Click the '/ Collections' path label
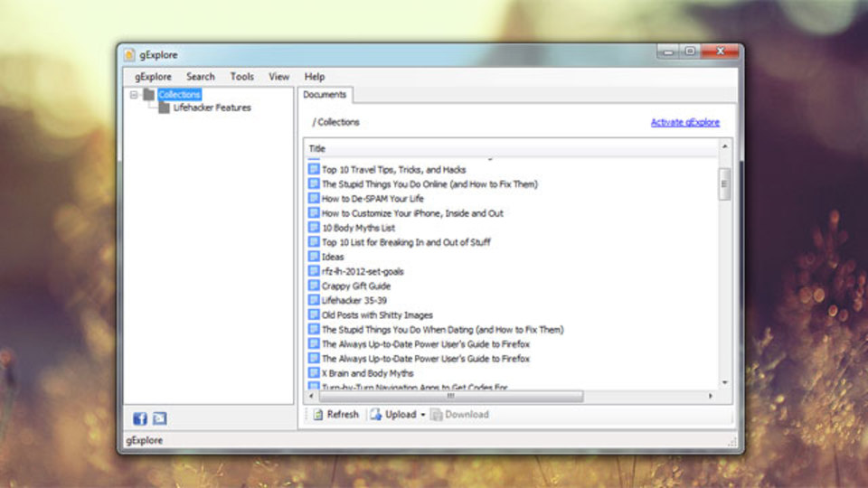Image resolution: width=868 pixels, height=488 pixels. pos(335,122)
